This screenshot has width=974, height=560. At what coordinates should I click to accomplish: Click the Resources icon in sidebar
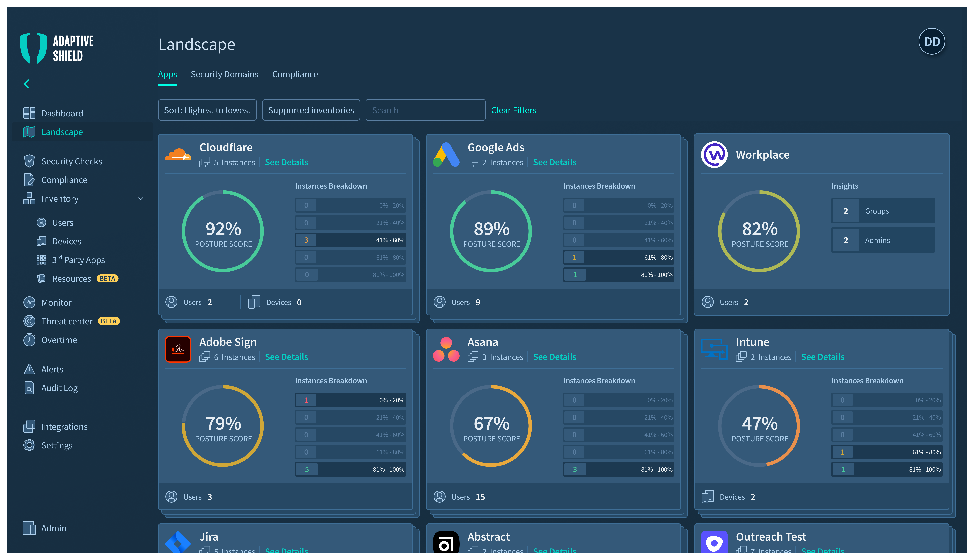41,279
